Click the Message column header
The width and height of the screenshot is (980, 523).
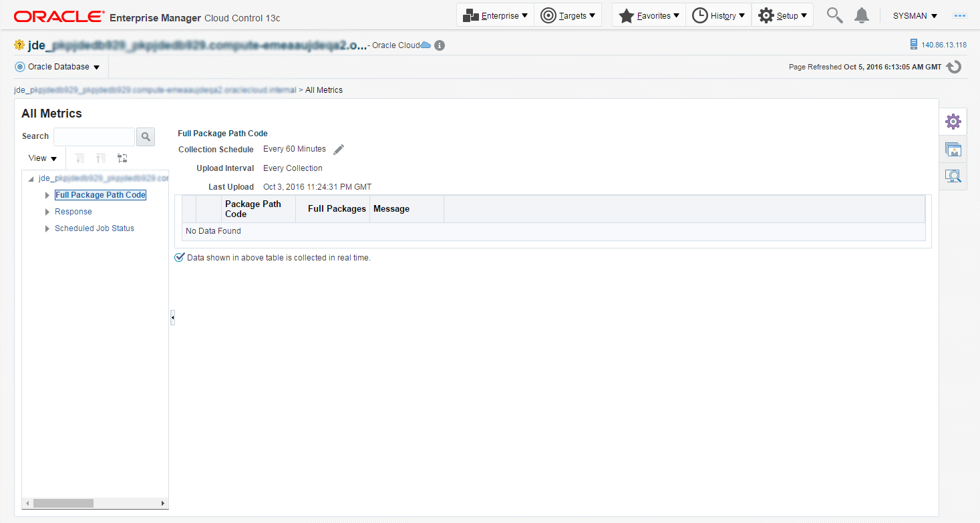tap(407, 209)
